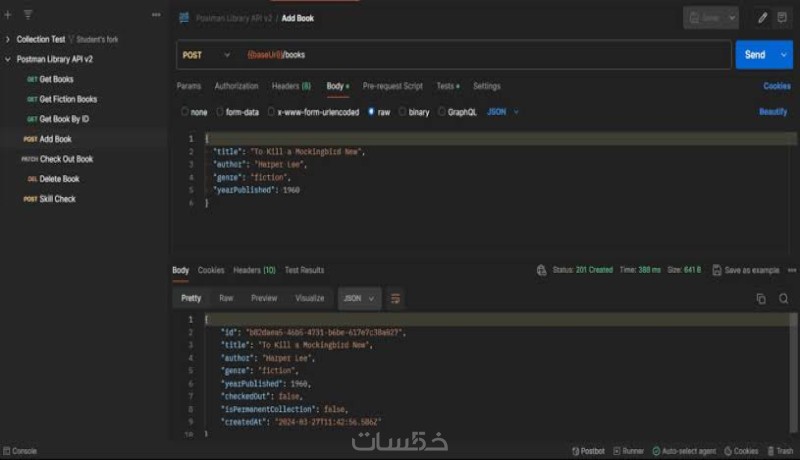Open the response JSON format dropdown
Image resolution: width=800 pixels, height=460 pixels.
(359, 298)
